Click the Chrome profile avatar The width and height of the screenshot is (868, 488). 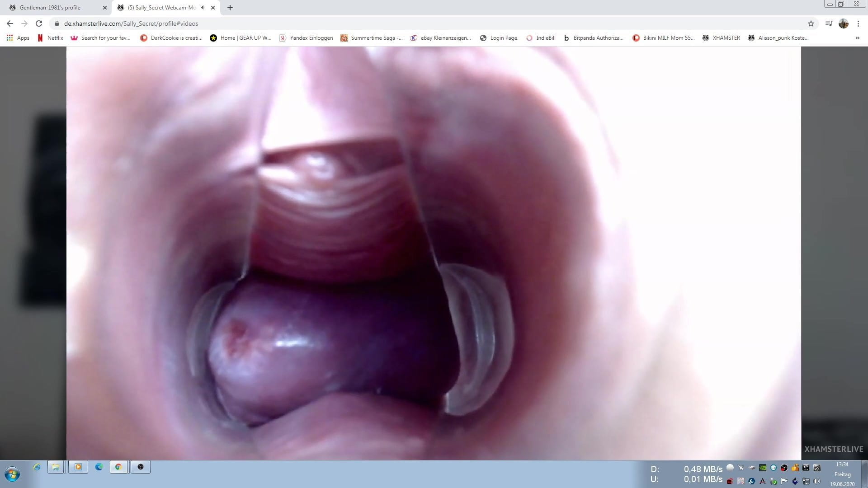tap(844, 23)
